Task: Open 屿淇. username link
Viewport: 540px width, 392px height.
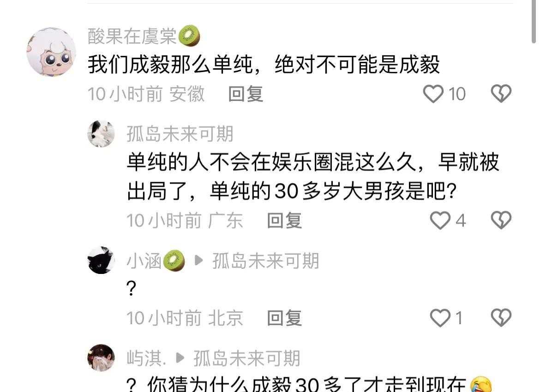Action: tap(146, 358)
